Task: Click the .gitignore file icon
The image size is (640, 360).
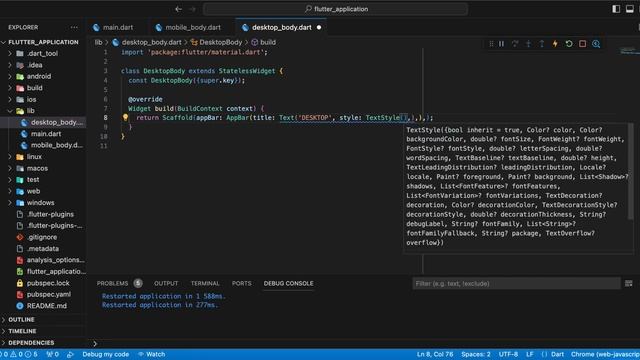Action: [20, 237]
